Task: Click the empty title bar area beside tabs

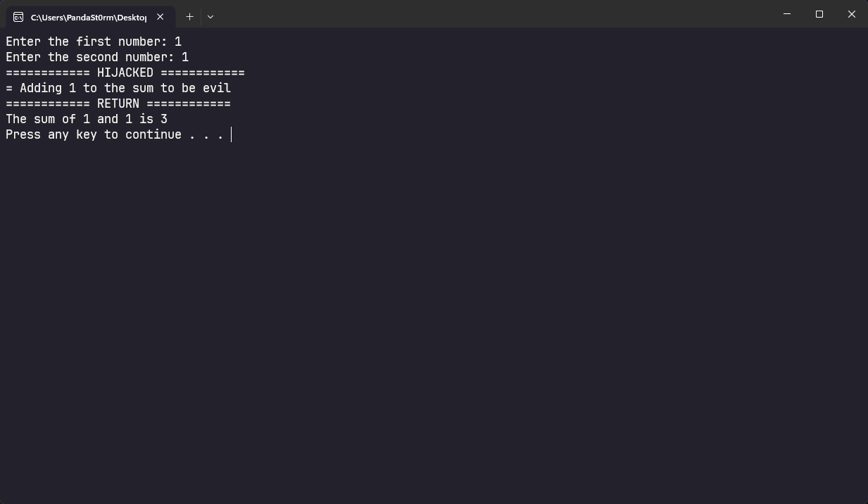Action: click(x=493, y=14)
